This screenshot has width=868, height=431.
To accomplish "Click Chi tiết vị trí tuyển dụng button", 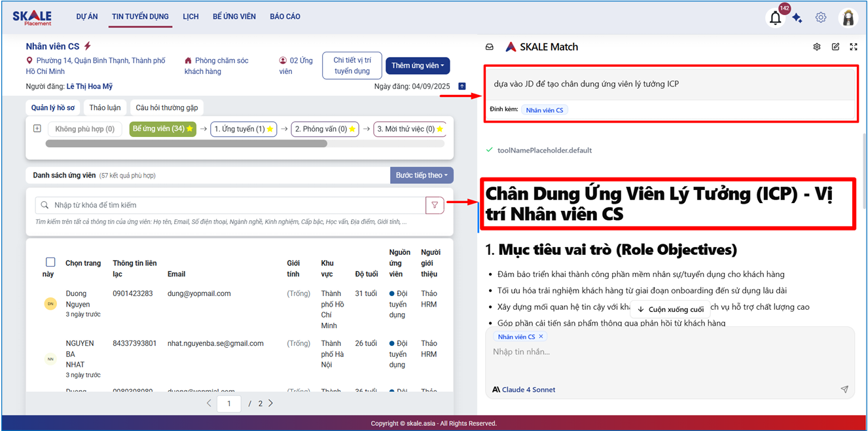I will click(352, 66).
